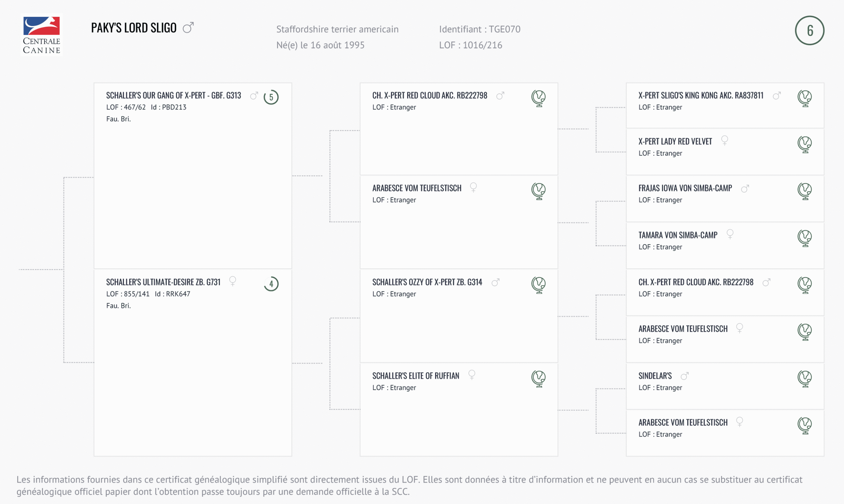Select Sindelar's ancestor name
This screenshot has width=844, height=504.
[x=655, y=376]
